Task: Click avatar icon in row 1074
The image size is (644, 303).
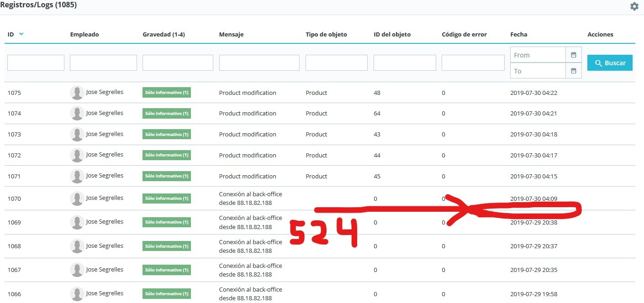Action: pos(77,113)
